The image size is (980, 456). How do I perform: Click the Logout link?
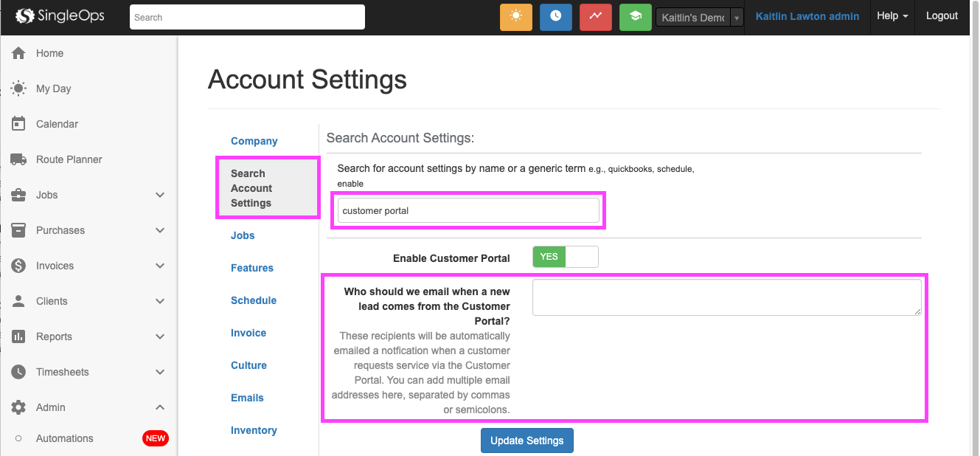click(942, 16)
